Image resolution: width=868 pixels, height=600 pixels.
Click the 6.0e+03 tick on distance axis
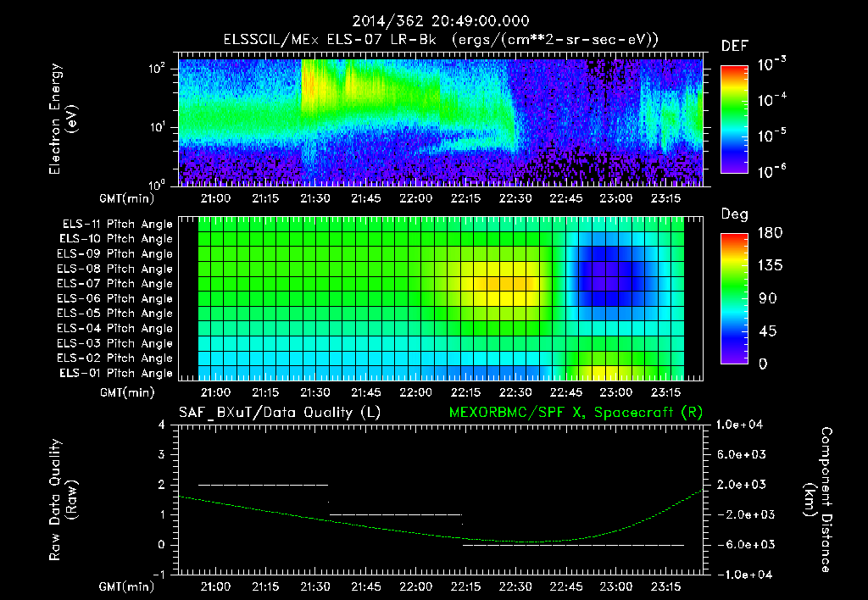click(741, 454)
